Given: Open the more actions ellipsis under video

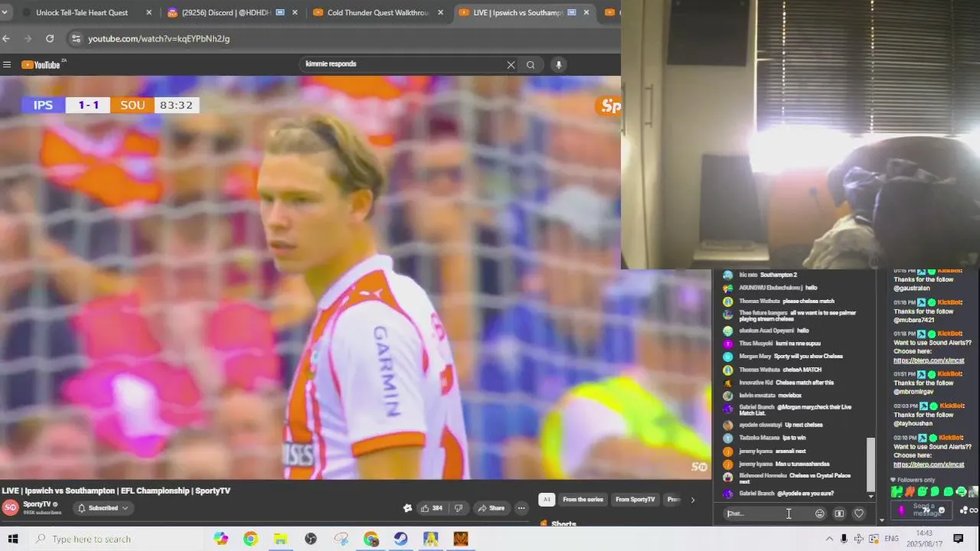Looking at the screenshot, I should pyautogui.click(x=521, y=508).
